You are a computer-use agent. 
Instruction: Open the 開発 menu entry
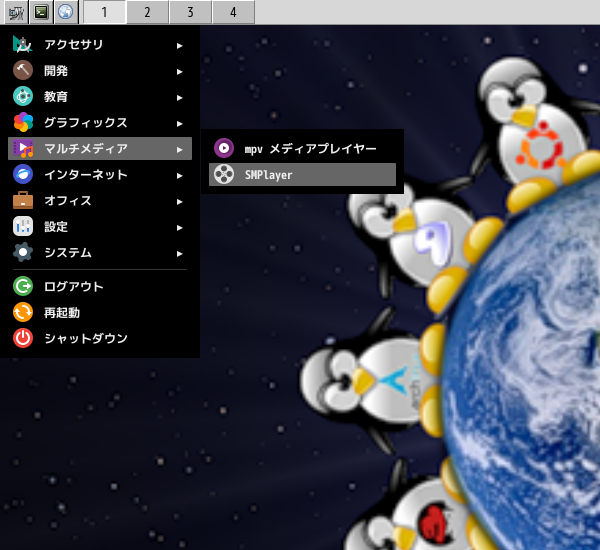click(100, 70)
